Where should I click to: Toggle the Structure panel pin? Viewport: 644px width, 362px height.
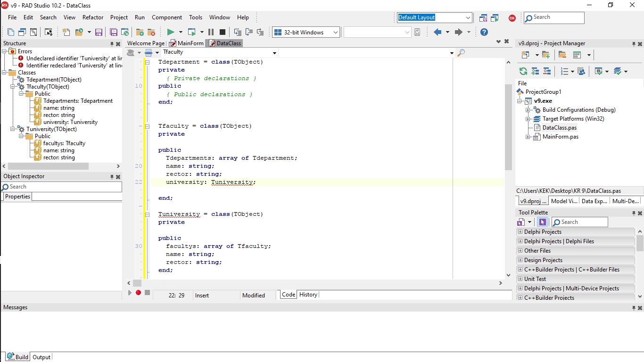112,44
